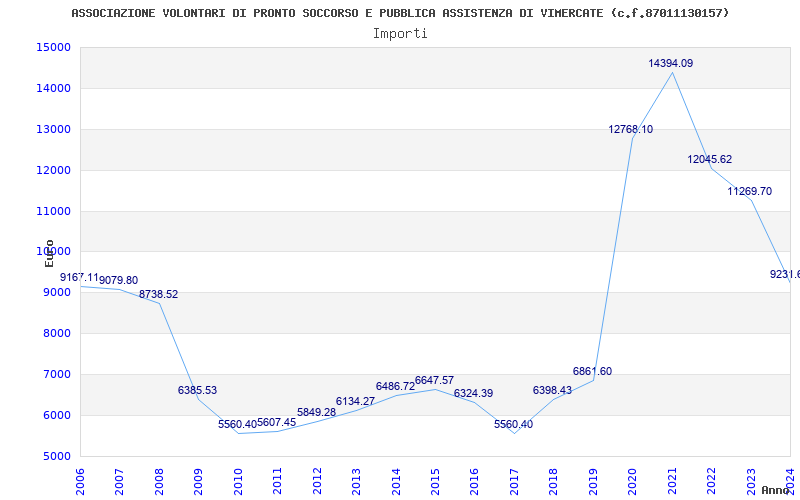Viewport: 800px width, 500px height.
Task: Click the x-axis year label 2022
Action: pos(711,481)
